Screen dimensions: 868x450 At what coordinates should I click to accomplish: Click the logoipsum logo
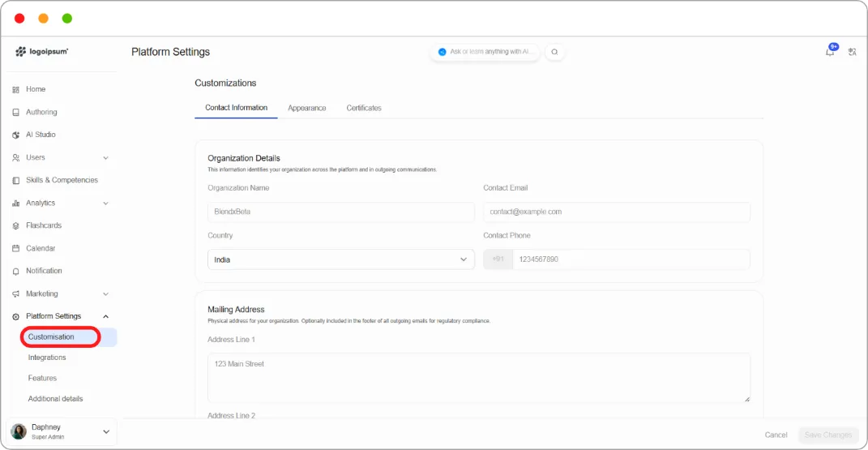click(x=41, y=51)
